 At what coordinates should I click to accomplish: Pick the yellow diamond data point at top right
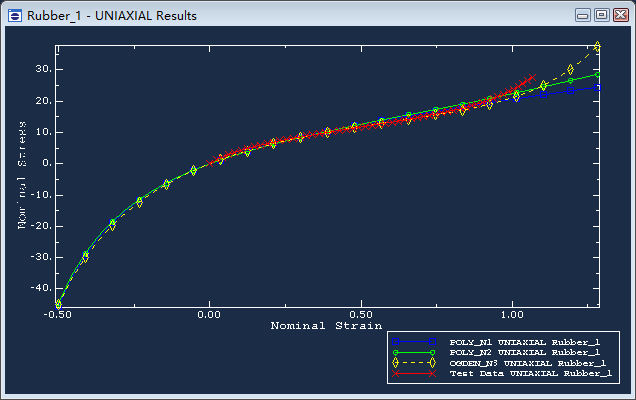click(x=597, y=47)
